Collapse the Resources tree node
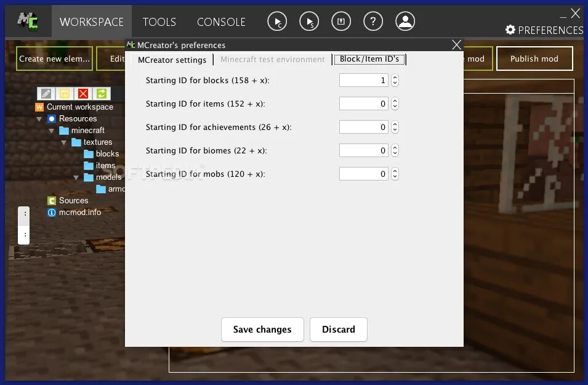Viewport: 588px width, 385px height. pos(39,119)
